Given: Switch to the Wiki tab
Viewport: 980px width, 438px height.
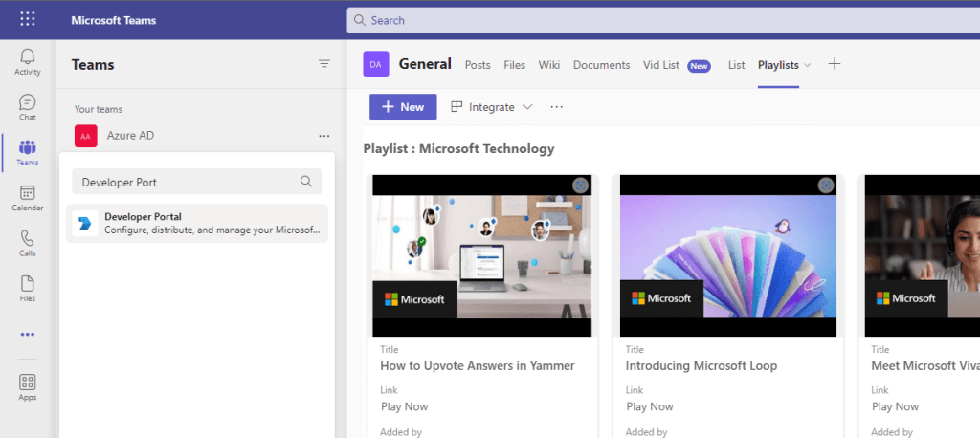Looking at the screenshot, I should [x=548, y=65].
